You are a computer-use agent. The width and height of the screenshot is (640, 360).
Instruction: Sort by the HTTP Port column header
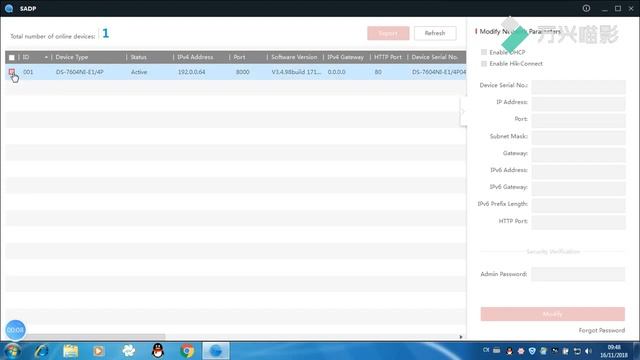click(388, 57)
